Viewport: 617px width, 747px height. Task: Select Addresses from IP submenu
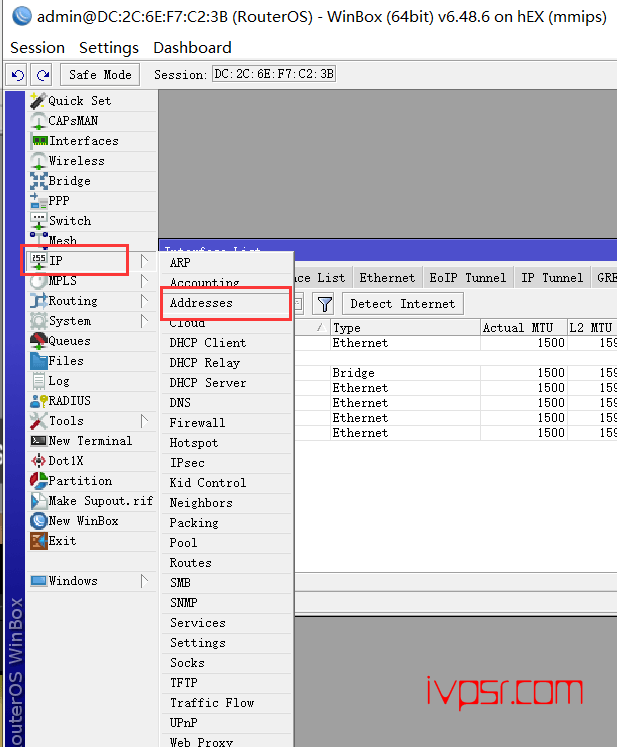coord(226,303)
